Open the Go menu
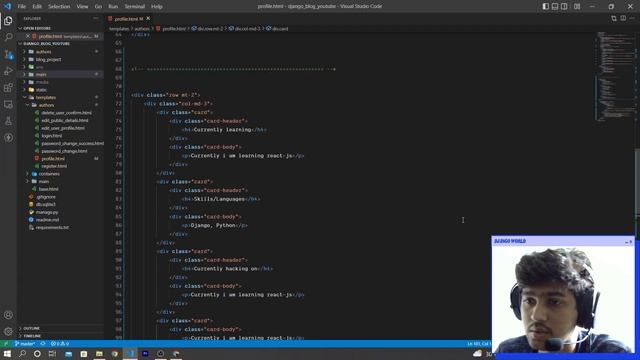 tap(98, 6)
